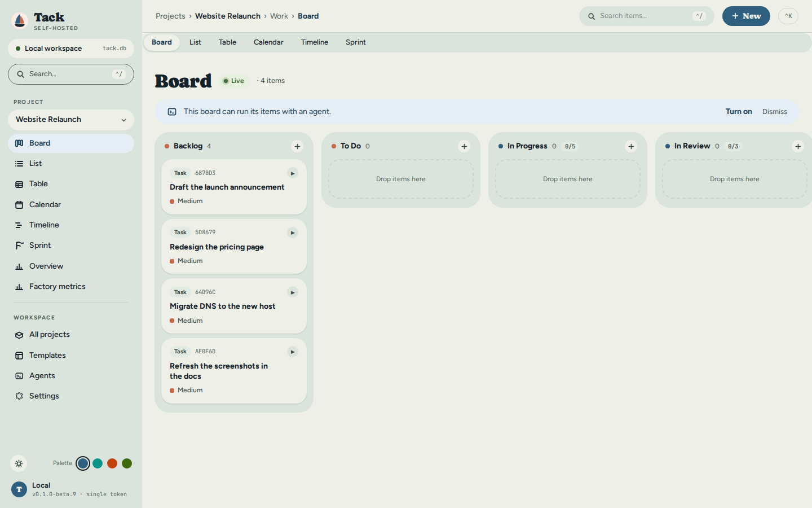Open the Redesign the pricing page card
Image resolution: width=812 pixels, height=508 pixels.
coord(234,247)
